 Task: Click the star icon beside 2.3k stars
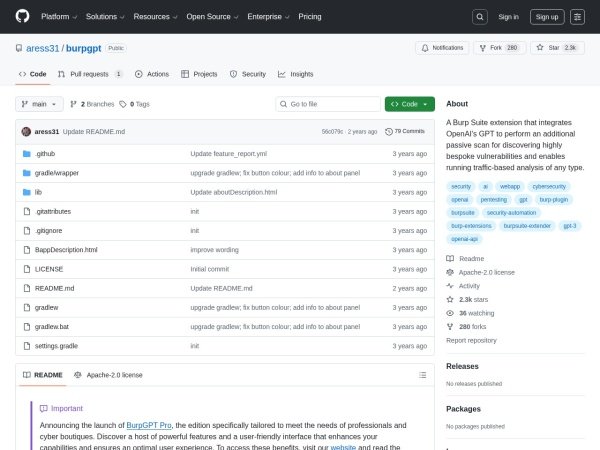(x=450, y=300)
